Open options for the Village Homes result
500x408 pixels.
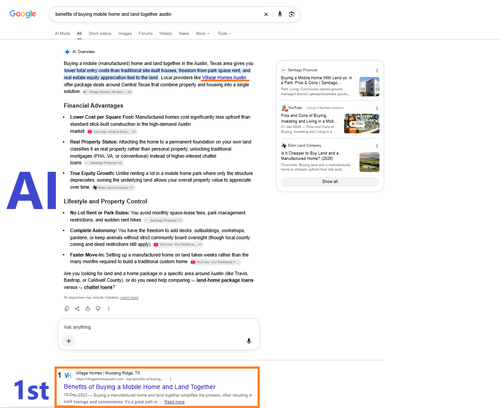[171, 379]
